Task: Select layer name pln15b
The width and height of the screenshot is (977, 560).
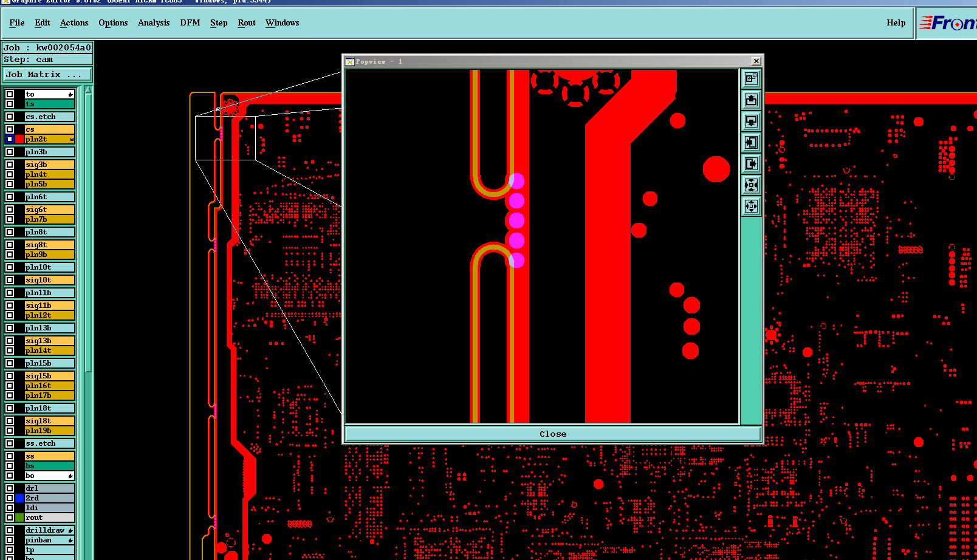Action: click(49, 363)
